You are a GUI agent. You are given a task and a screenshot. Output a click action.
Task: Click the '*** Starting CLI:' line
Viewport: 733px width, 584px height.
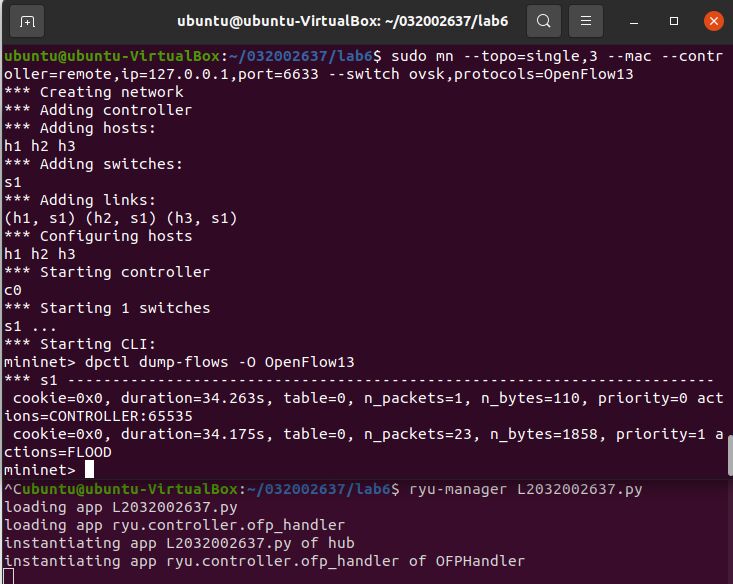coord(80,344)
